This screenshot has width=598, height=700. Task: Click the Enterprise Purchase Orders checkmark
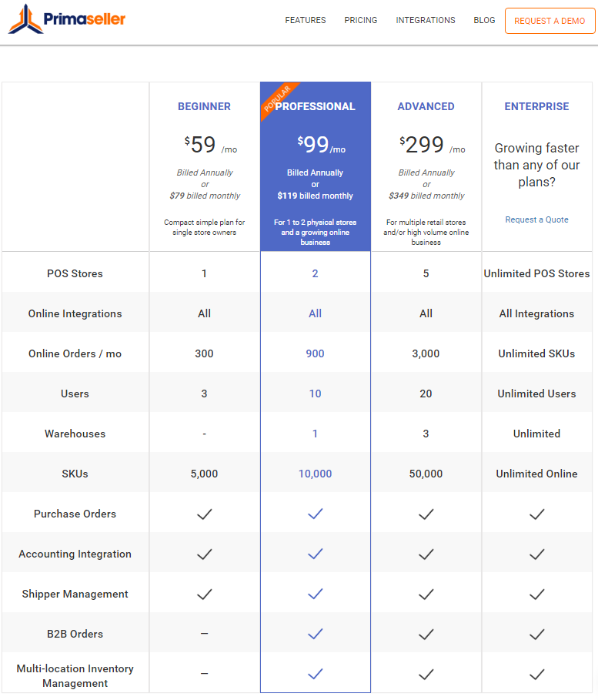pos(536,514)
